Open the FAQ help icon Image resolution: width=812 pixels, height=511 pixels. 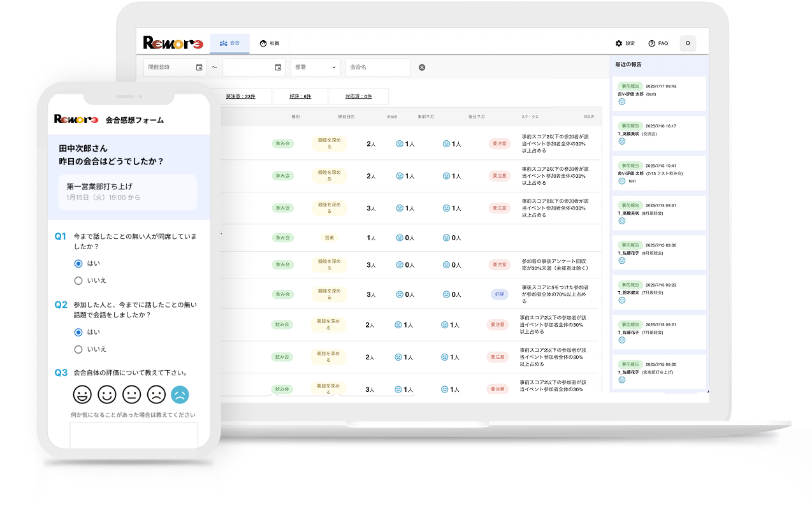pyautogui.click(x=652, y=43)
